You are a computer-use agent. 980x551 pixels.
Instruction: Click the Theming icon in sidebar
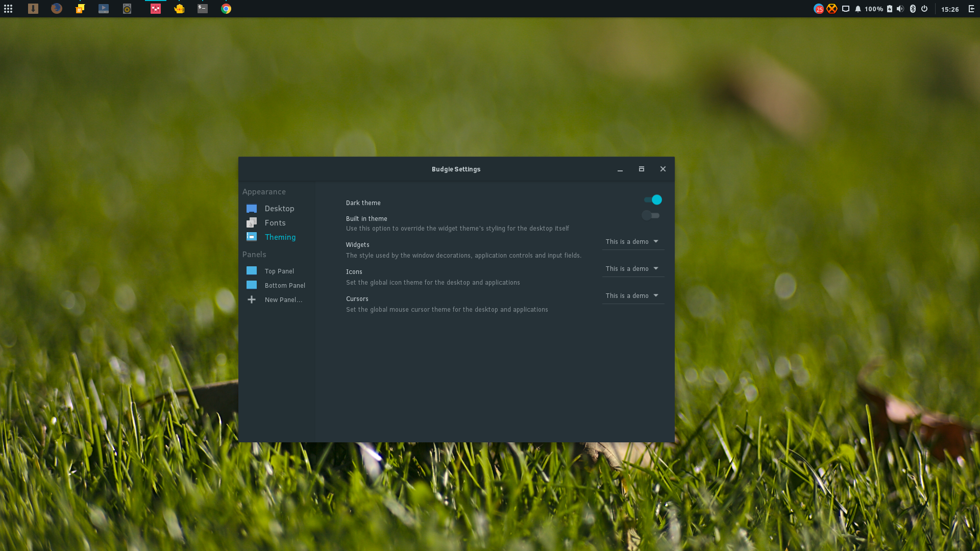(252, 237)
